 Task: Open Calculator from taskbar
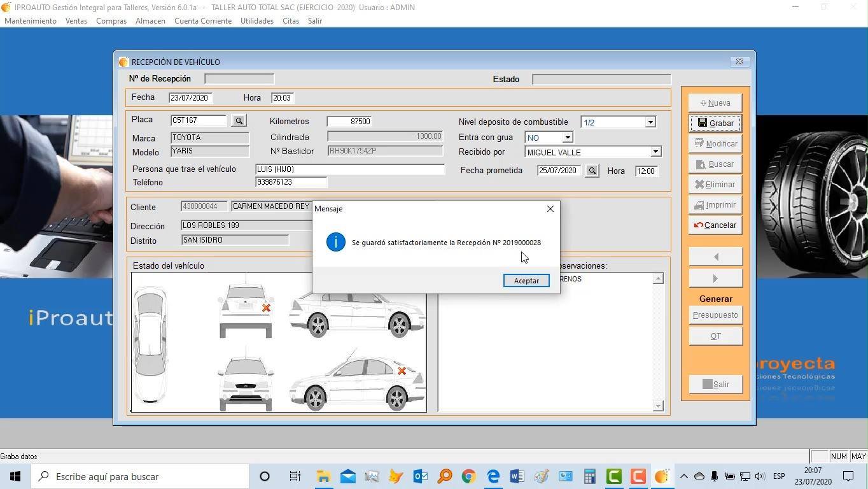(589, 476)
